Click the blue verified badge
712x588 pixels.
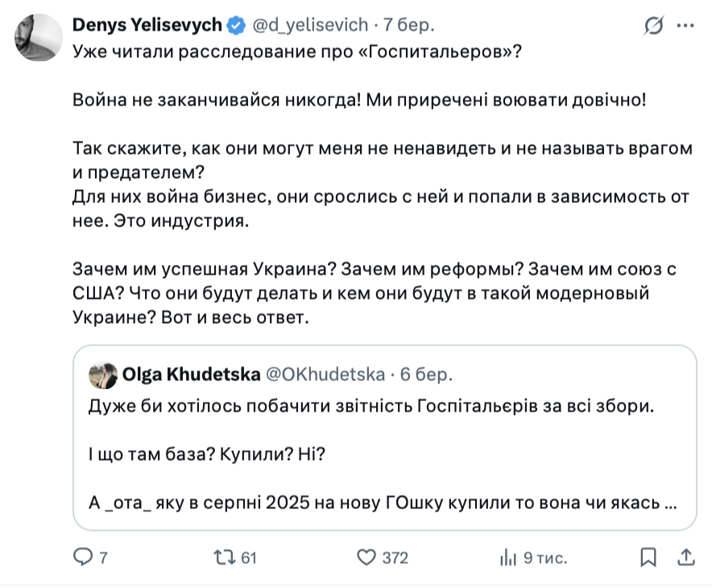click(235, 26)
